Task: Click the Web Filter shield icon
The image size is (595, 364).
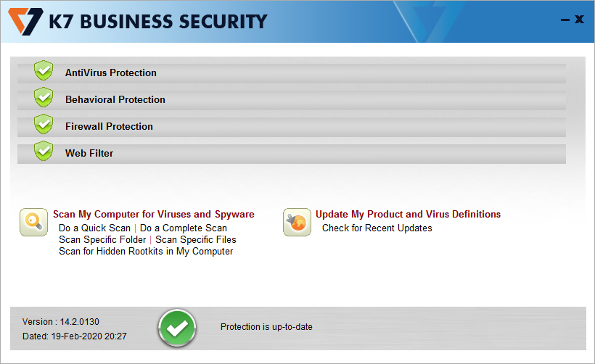Action: (x=44, y=152)
